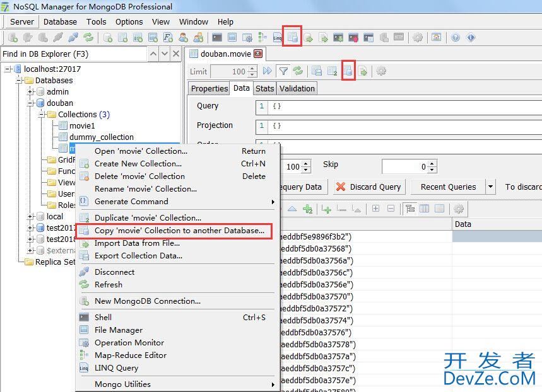Collapse the Collections (3) node
The height and width of the screenshot is (392, 542).
(42, 114)
